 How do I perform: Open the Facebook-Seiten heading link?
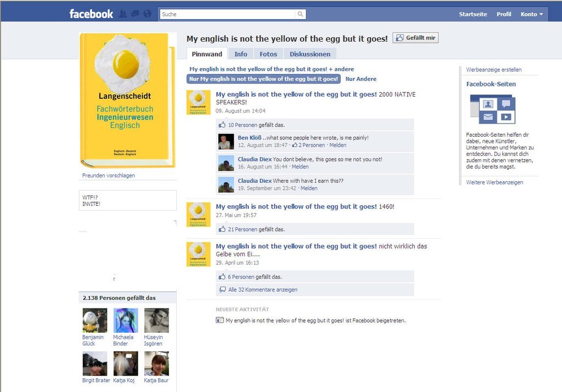(x=491, y=85)
